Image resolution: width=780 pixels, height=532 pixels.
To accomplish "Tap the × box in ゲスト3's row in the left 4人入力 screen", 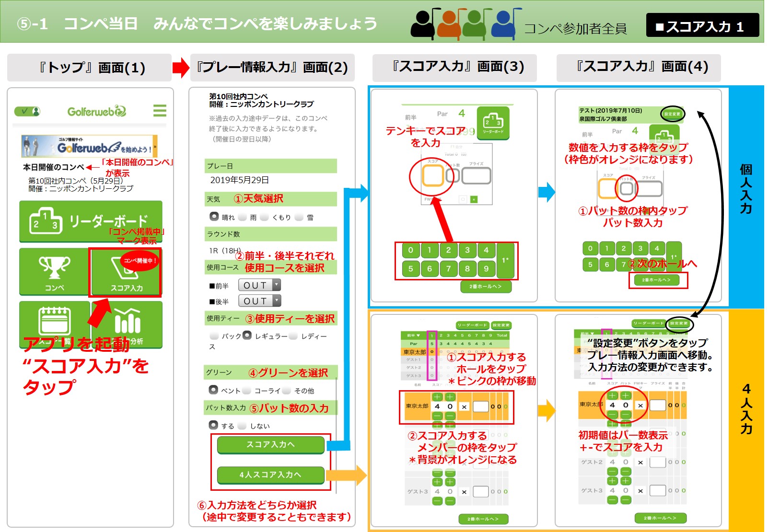I will tap(464, 492).
